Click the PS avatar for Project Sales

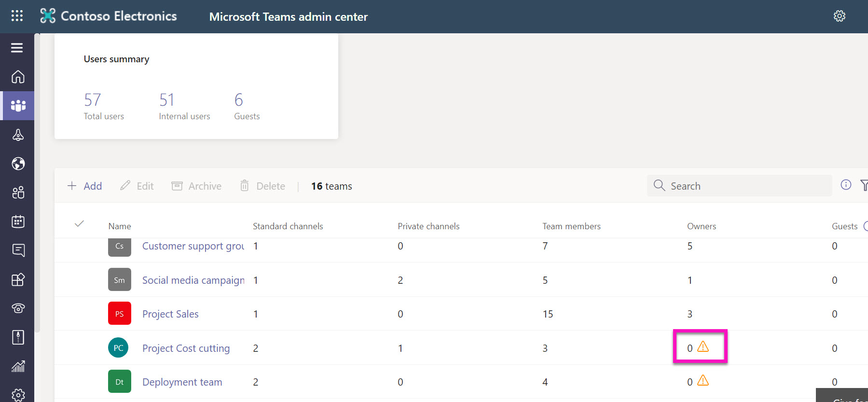point(119,314)
